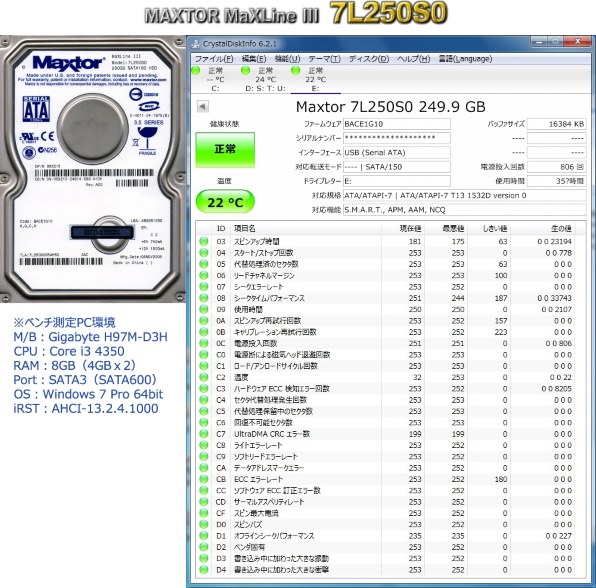This screenshot has width=596, height=588.
Task: Click green status dot of the C: disk
Action: (x=196, y=71)
